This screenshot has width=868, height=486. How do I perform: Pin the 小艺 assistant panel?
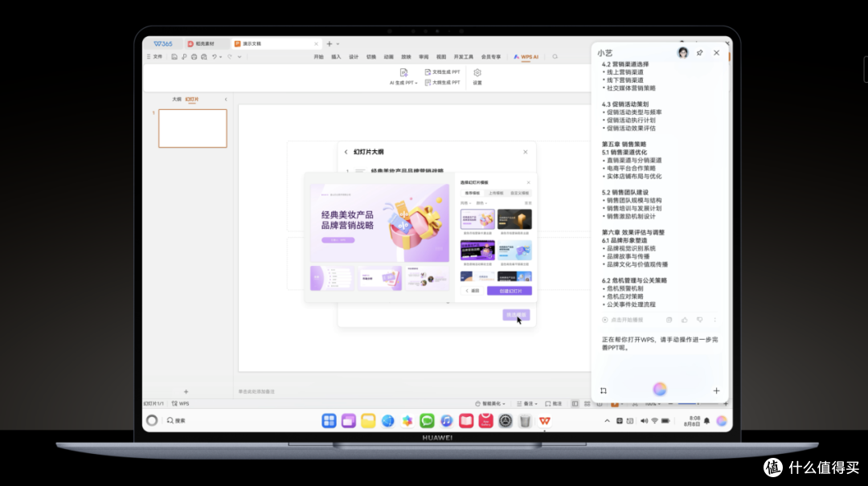coord(700,52)
